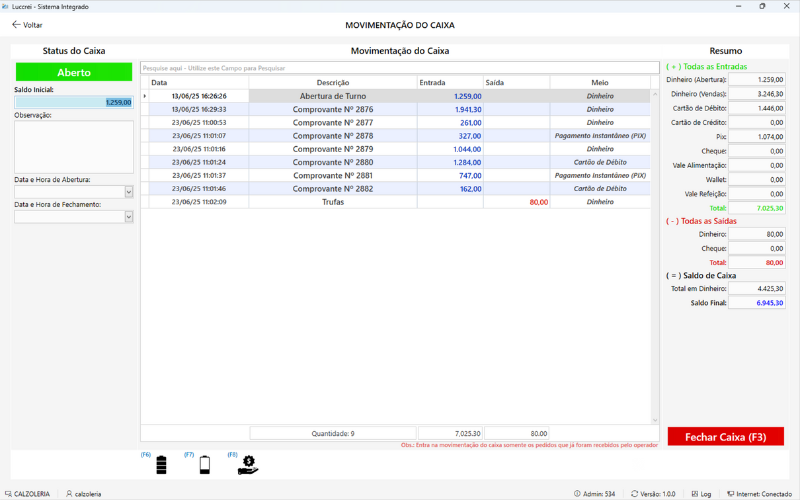Click the 7,025.30 footer total

click(450, 433)
